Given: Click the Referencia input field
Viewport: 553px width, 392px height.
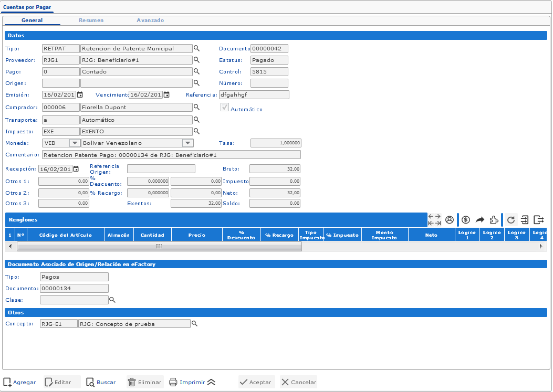Looking at the screenshot, I should point(254,95).
